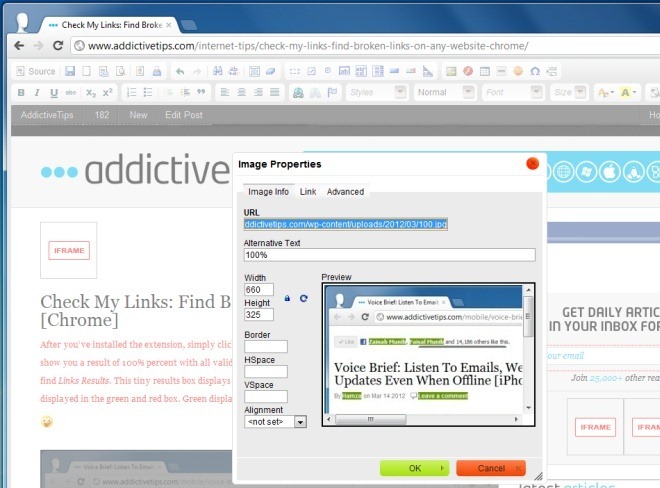Click the Insert Table icon
Viewport: 660px width, 488px height.
click(485, 71)
